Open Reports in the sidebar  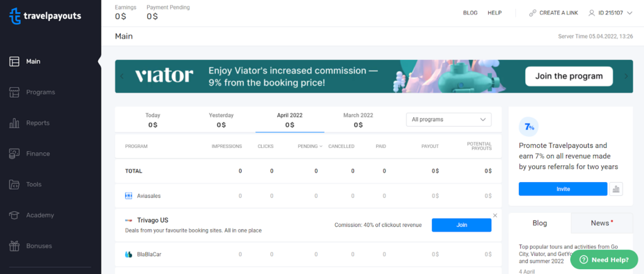coord(38,123)
